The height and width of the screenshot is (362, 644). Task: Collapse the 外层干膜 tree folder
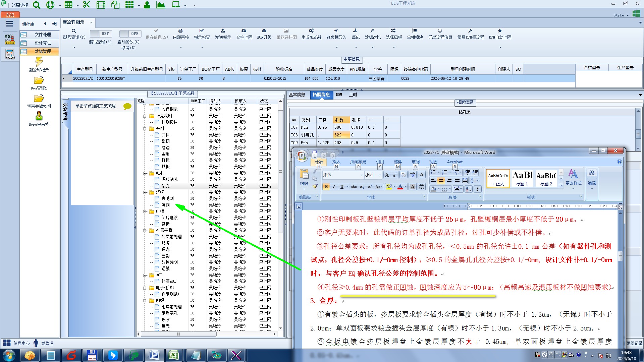pos(145,231)
